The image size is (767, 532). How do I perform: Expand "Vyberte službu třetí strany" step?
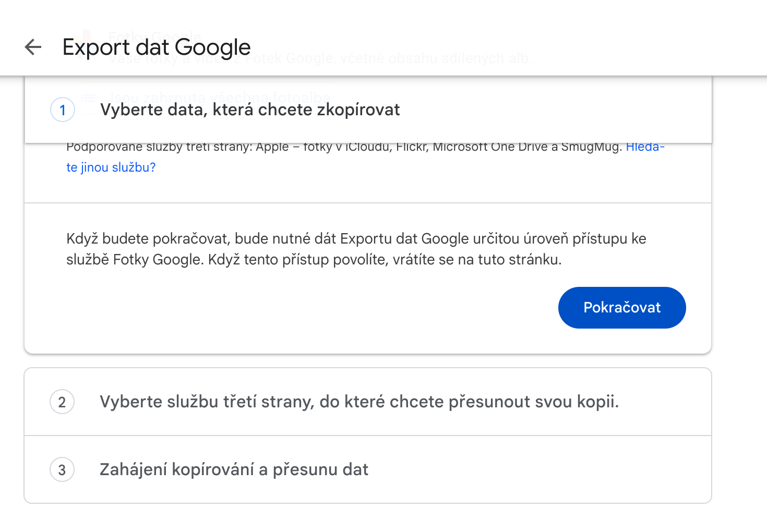point(359,402)
